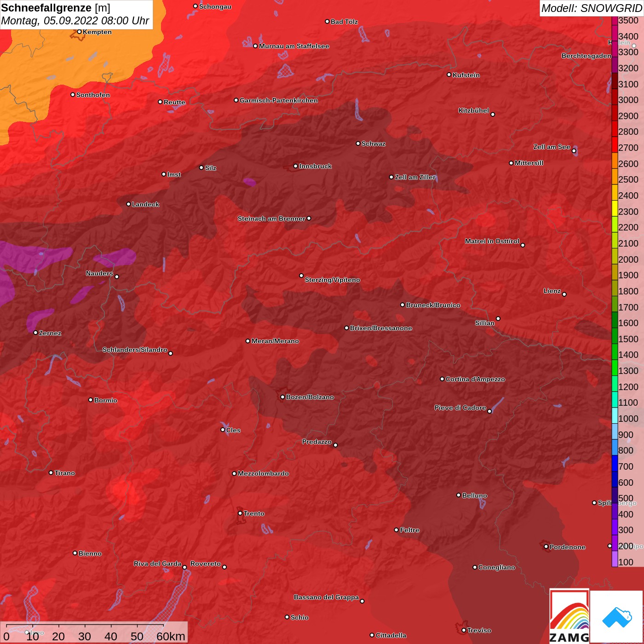The width and height of the screenshot is (644, 644).
Task: Click the Conegliano label
Action: [x=497, y=567]
